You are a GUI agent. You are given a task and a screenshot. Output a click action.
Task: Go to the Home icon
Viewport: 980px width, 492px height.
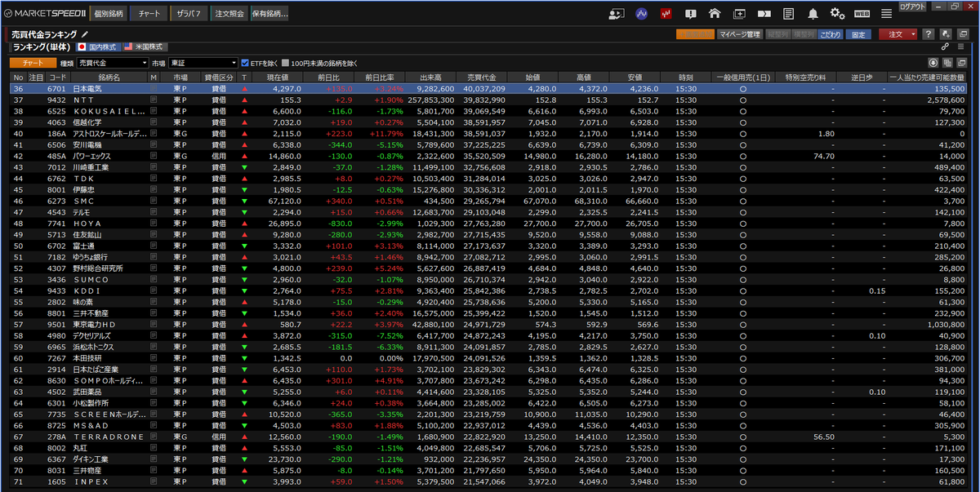pos(715,13)
